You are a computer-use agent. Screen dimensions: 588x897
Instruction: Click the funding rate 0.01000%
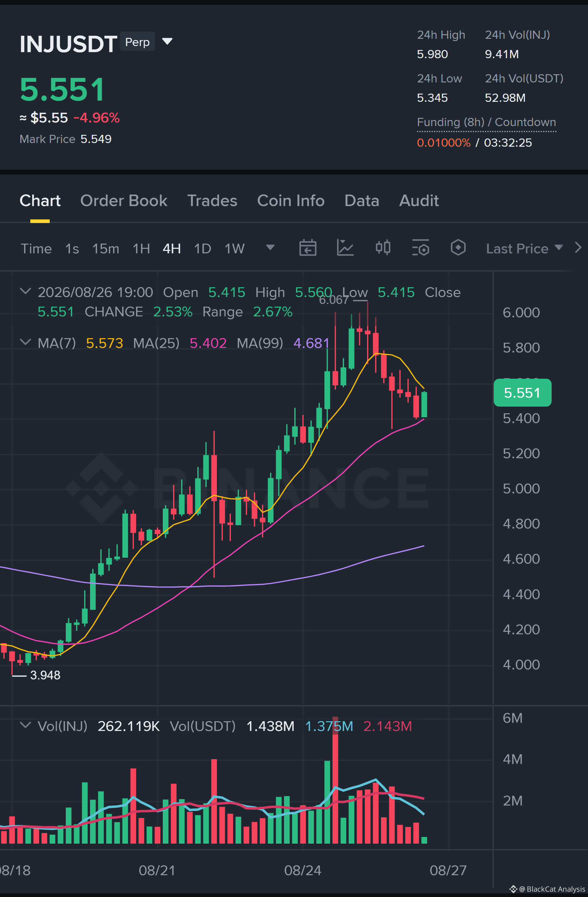(444, 143)
